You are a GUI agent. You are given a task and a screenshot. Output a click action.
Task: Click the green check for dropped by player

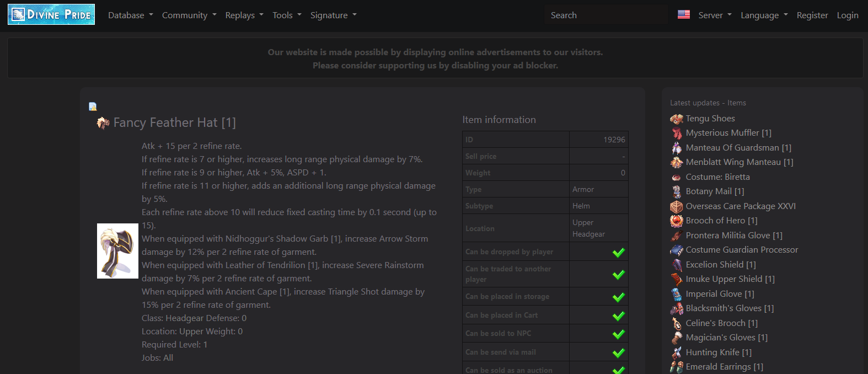pos(619,252)
